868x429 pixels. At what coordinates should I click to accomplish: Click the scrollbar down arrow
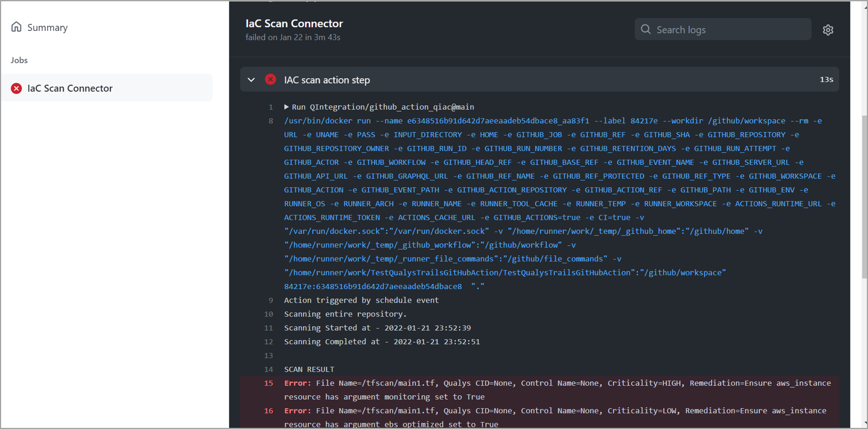[864, 423]
